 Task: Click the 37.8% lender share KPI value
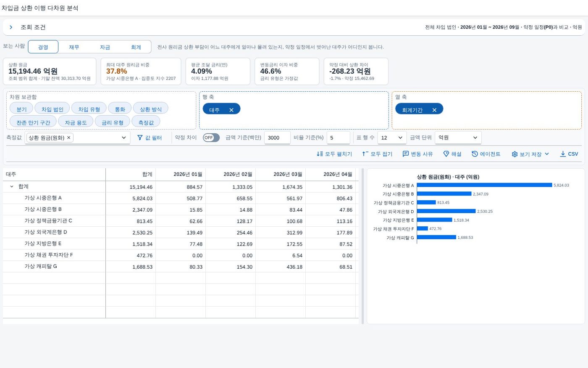[x=116, y=71]
